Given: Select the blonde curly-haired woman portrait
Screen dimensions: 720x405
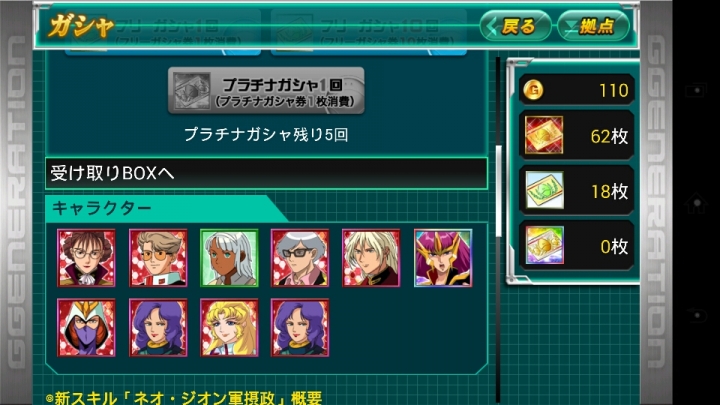Looking at the screenshot, I should [229, 327].
